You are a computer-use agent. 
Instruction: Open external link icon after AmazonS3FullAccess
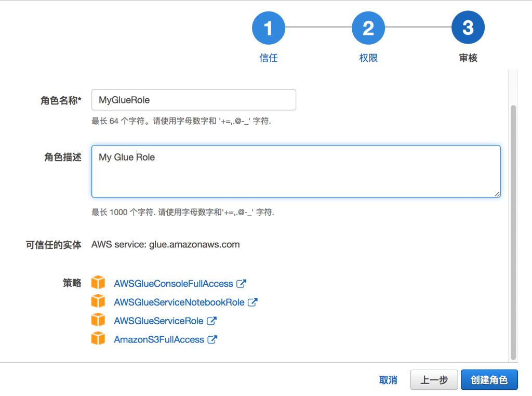tap(212, 339)
